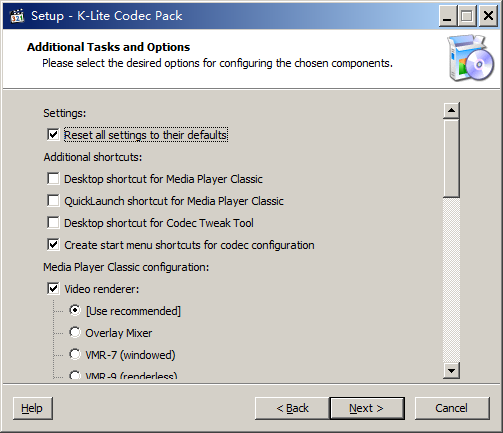Open the Help button
Screen dimensions: 503x433
point(33,408)
